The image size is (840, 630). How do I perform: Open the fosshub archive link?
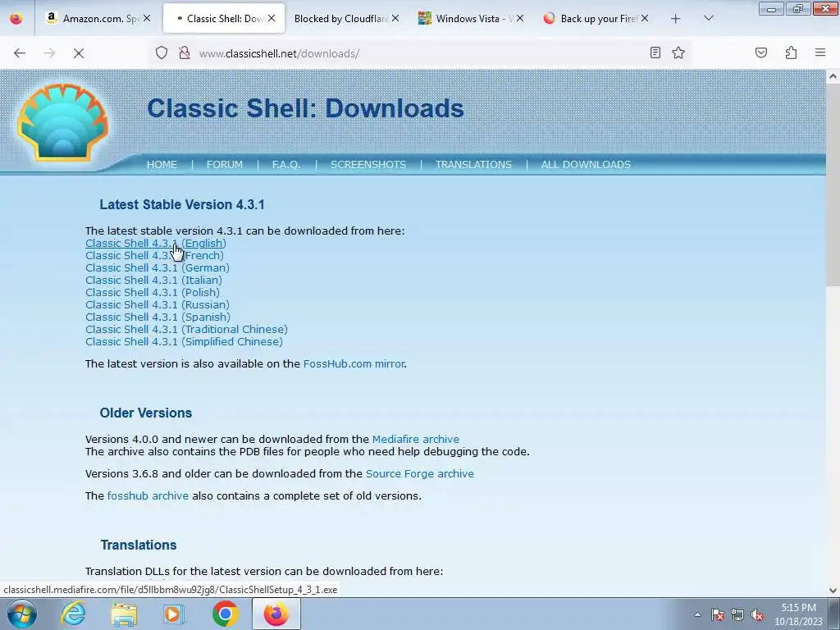tap(148, 496)
